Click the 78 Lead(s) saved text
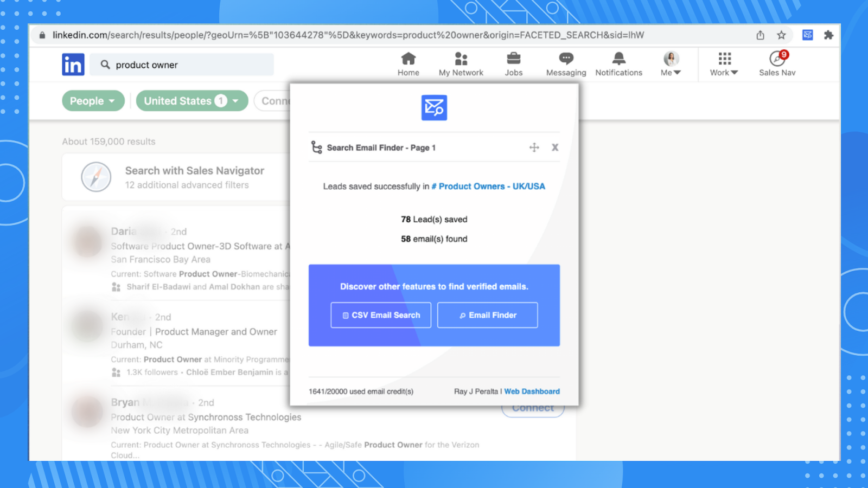868x488 pixels. coord(434,220)
